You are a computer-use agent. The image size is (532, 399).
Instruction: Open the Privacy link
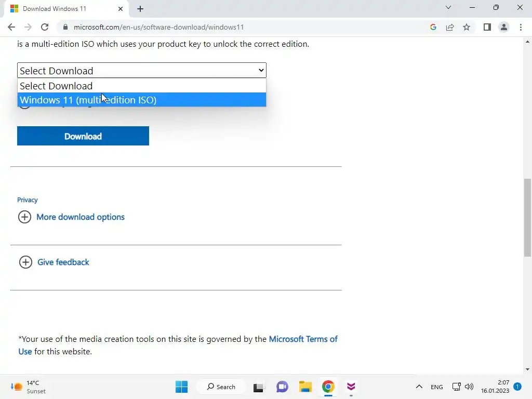(28, 200)
